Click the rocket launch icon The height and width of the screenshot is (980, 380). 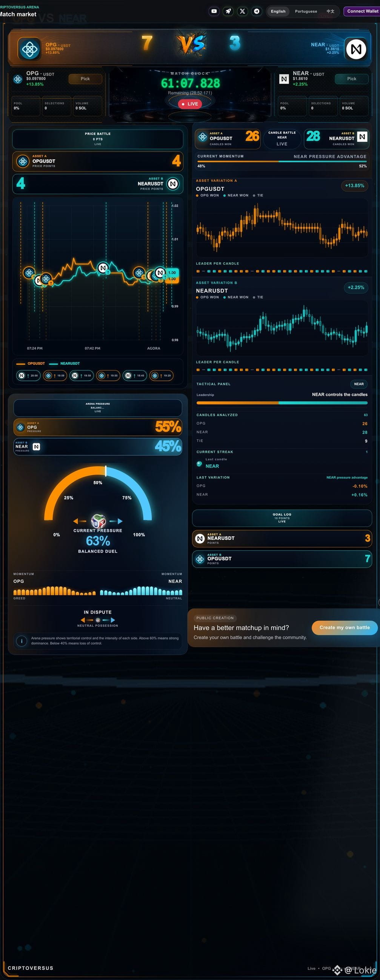pyautogui.click(x=228, y=11)
